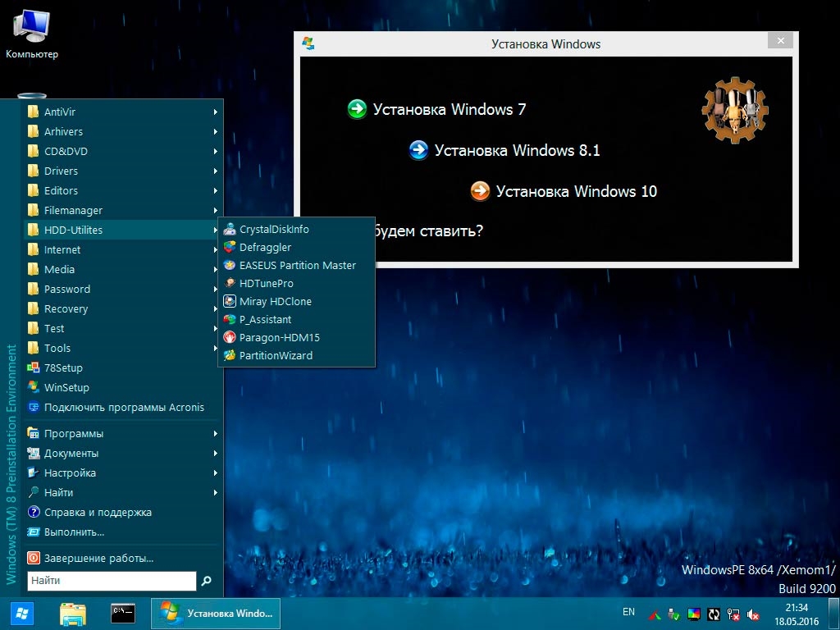Launch HDTunePro utility
840x630 pixels.
click(296, 283)
